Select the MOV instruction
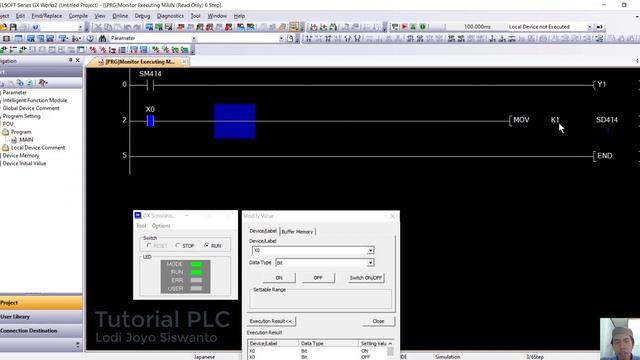This screenshot has width=640, height=360. pyautogui.click(x=521, y=120)
